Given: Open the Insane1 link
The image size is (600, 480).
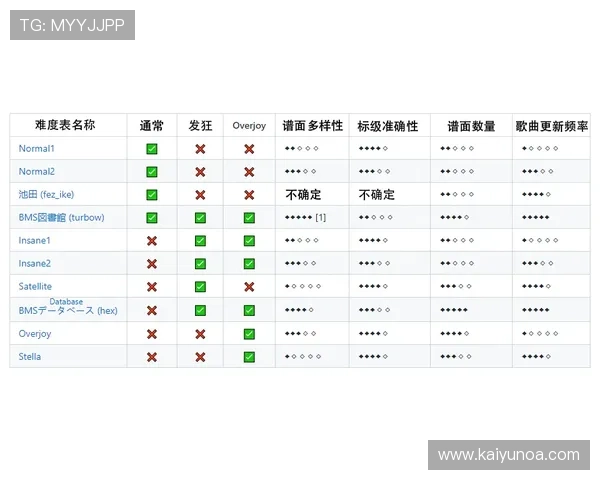Looking at the screenshot, I should pyautogui.click(x=34, y=240).
